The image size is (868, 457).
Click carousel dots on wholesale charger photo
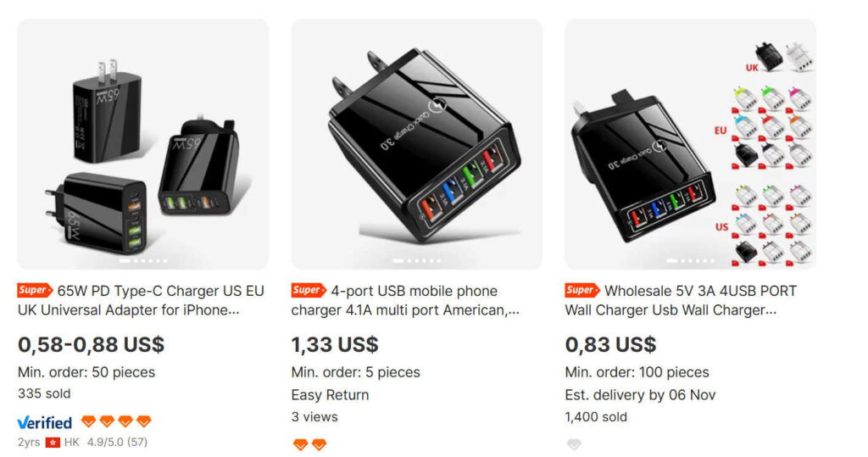690,260
